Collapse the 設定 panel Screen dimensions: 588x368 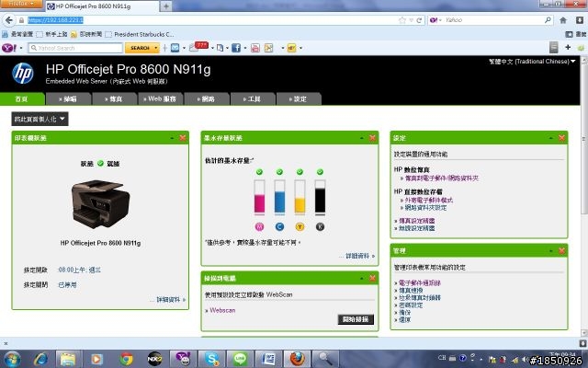tap(551, 138)
